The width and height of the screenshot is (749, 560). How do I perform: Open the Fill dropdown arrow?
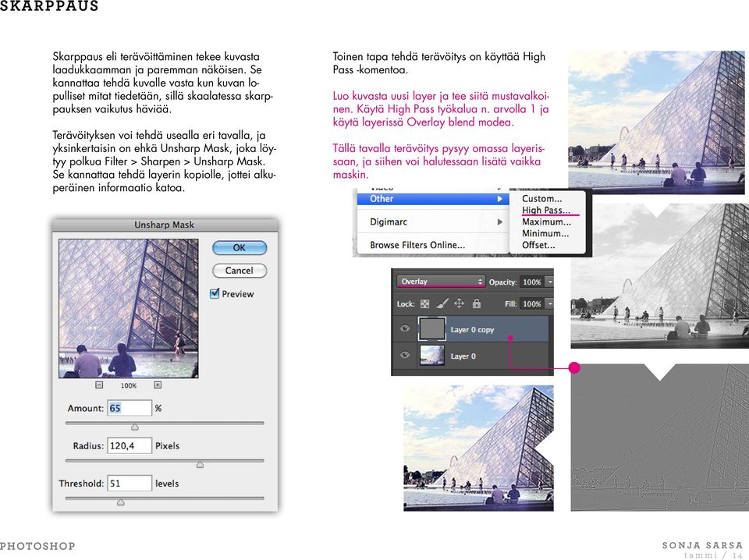(x=550, y=303)
